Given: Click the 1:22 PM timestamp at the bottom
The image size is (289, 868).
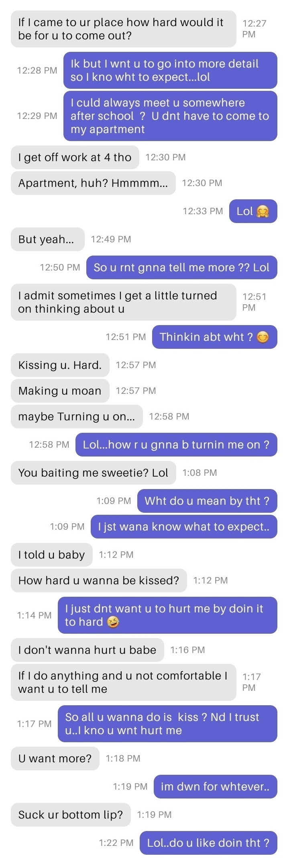Looking at the screenshot, I should [x=116, y=843].
